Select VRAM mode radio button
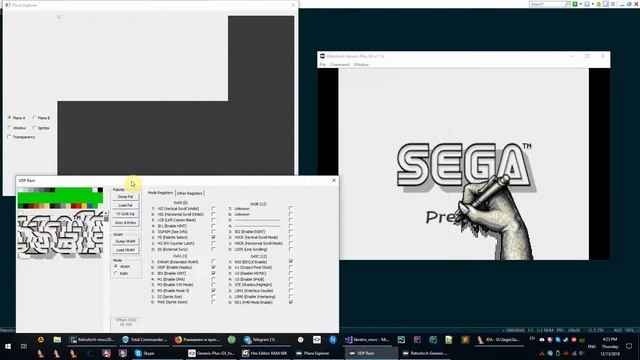 click(x=116, y=266)
